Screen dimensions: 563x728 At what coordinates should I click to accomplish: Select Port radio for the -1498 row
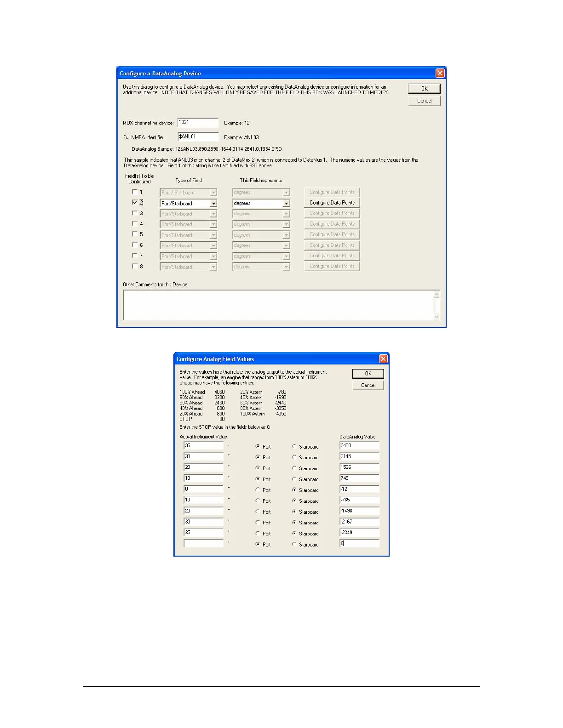258,512
